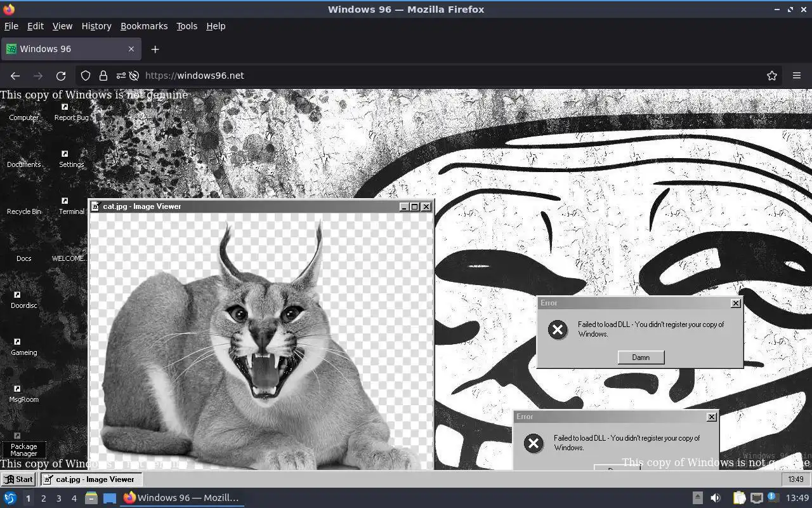Click the show desktop panel icon
Viewport: 812px width, 508px height.
pyautogui.click(x=110, y=498)
